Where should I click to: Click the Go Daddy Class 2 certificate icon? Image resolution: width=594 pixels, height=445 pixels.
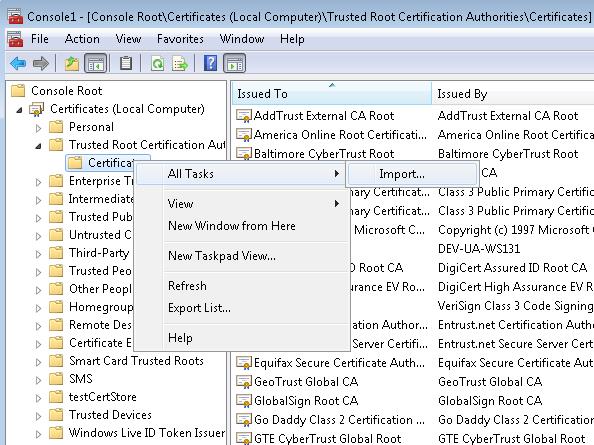point(244,420)
